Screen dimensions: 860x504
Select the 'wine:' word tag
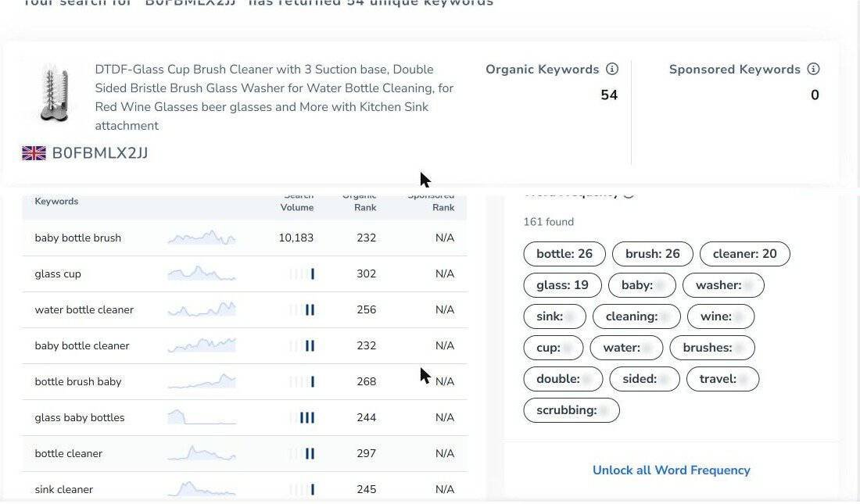coord(721,316)
